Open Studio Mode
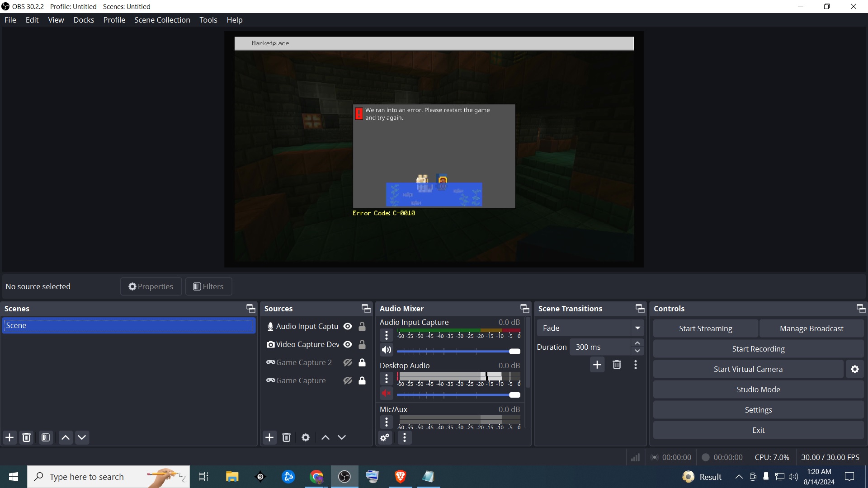 (x=758, y=389)
